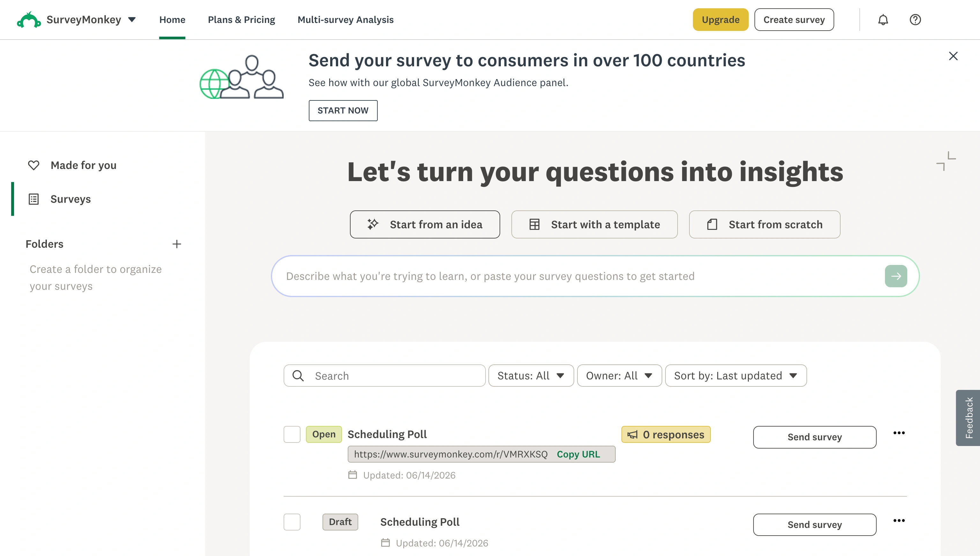
Task: Open the Status: All dropdown
Action: [531, 376]
